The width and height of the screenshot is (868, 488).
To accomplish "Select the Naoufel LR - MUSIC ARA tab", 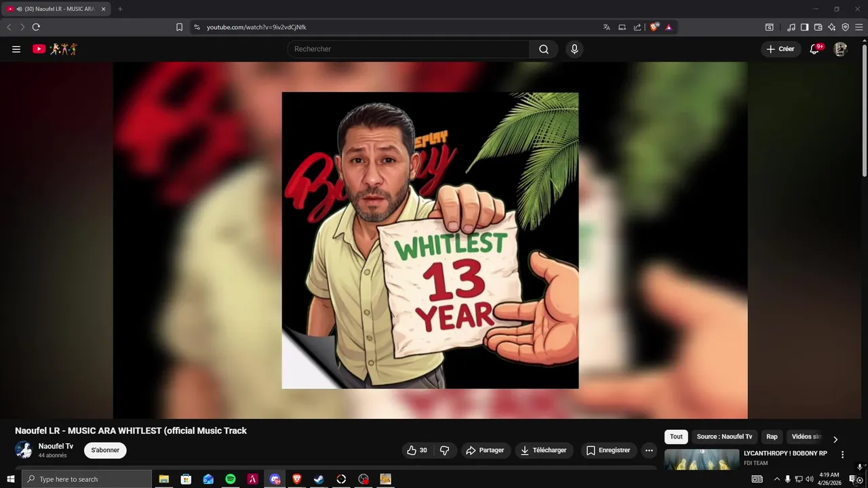I will [x=56, y=9].
